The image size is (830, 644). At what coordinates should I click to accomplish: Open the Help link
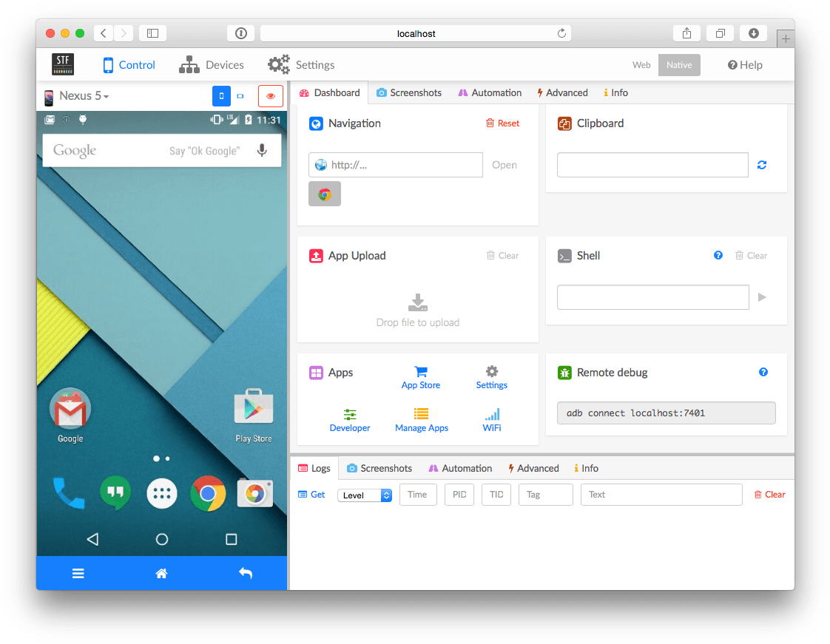click(x=745, y=64)
